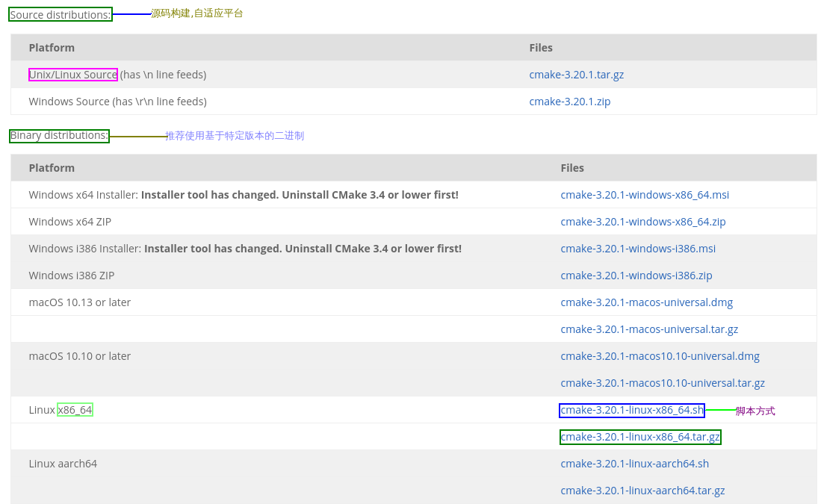The width and height of the screenshot is (818, 504).
Task: Select the "Binary distributions:" heading text
Action: coord(59,135)
